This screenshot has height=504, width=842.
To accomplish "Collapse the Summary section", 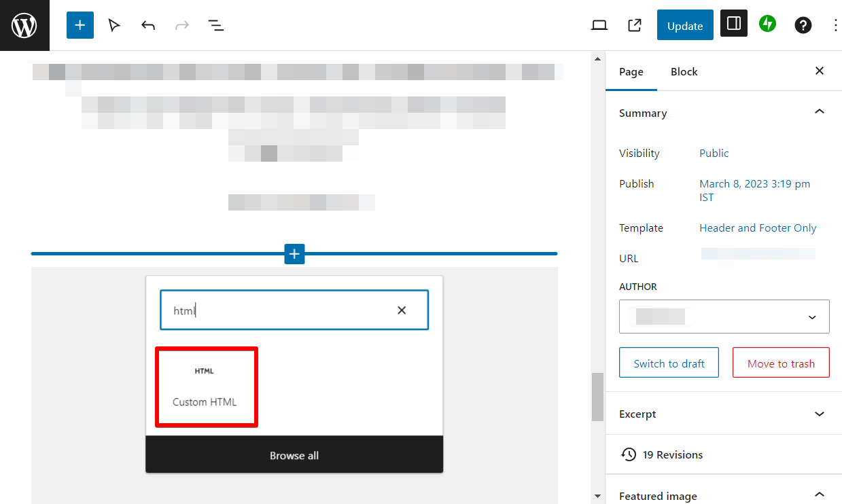I will pyautogui.click(x=819, y=111).
